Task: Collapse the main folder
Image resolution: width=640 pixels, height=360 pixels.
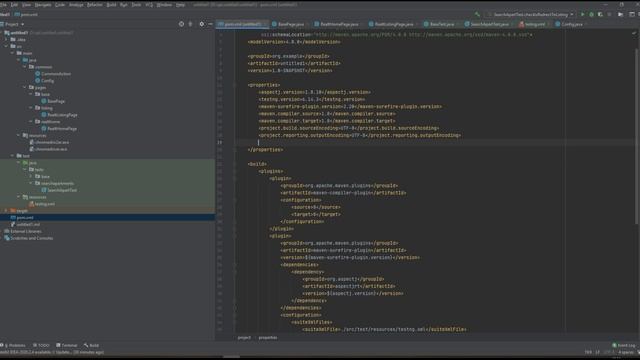Action: point(13,53)
